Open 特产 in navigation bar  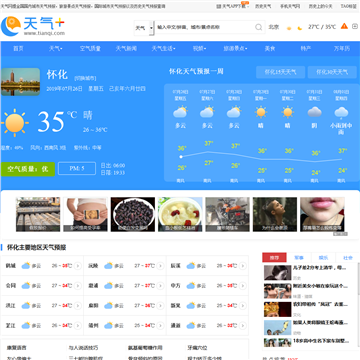[x=306, y=49]
